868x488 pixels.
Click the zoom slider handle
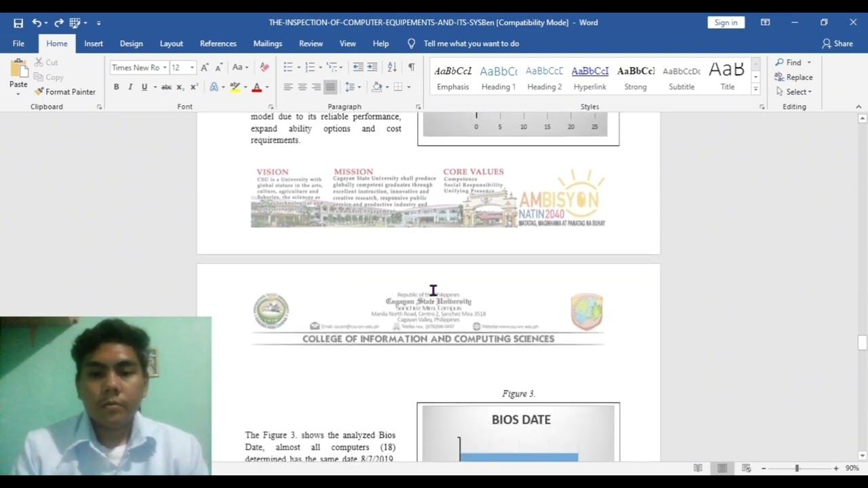click(797, 468)
